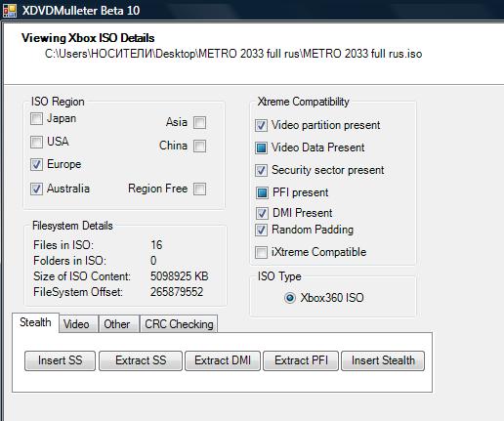The height and width of the screenshot is (421, 504).
Task: Click the Insert SS button
Action: 60,360
